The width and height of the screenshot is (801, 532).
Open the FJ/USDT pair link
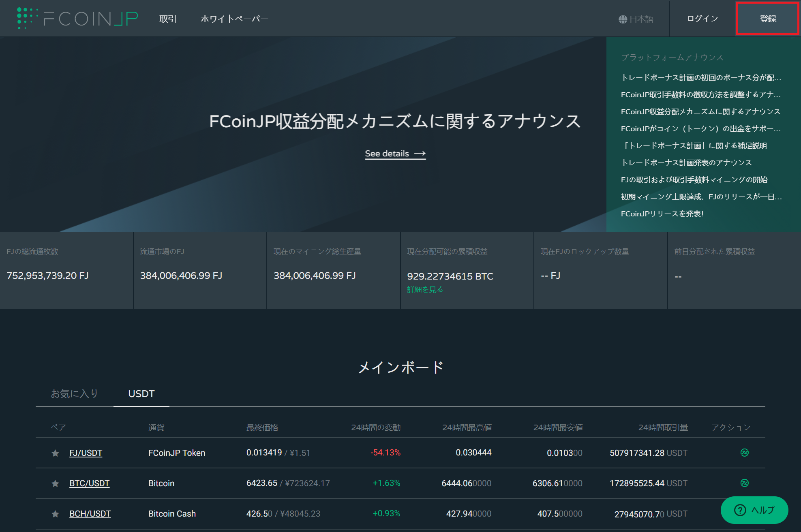pos(86,453)
